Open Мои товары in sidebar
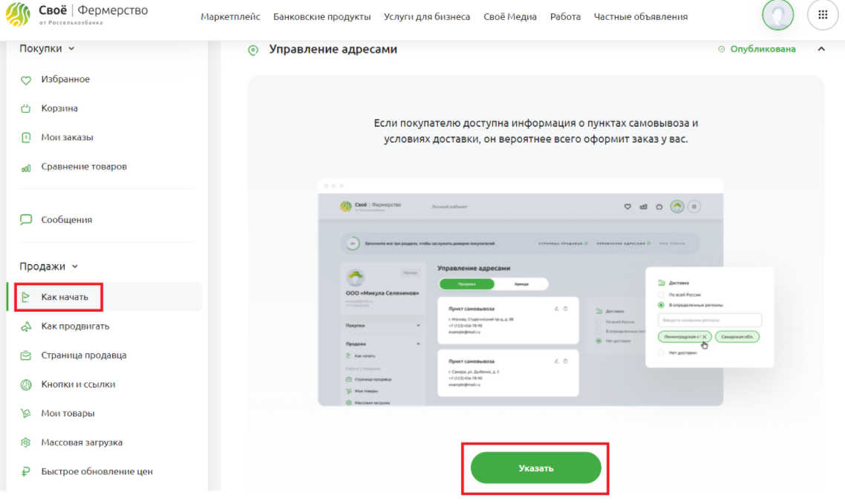This screenshot has height=504, width=845. coord(68,413)
